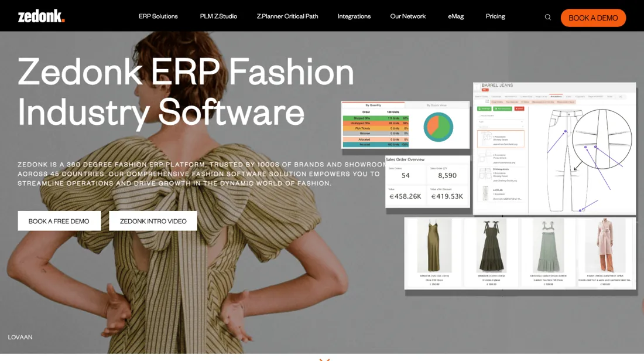Click the LOVAAN brand credit text

(x=20, y=337)
